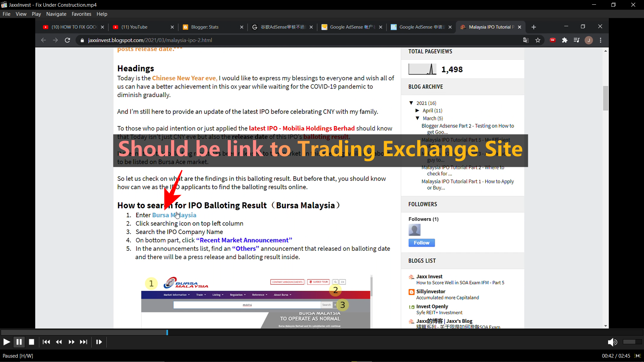Click the play button to resume video
The width and height of the screenshot is (644, 362).
tap(7, 342)
